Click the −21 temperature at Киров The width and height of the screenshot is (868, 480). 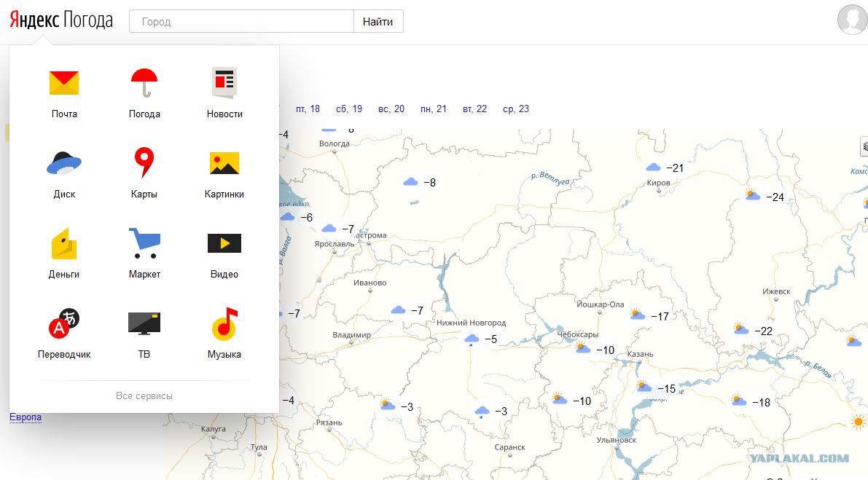[x=675, y=168]
